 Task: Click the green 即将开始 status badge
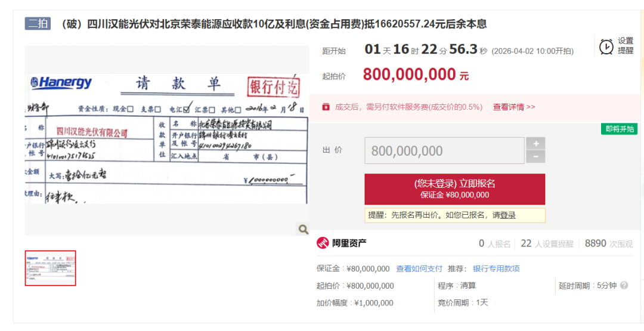pos(620,129)
